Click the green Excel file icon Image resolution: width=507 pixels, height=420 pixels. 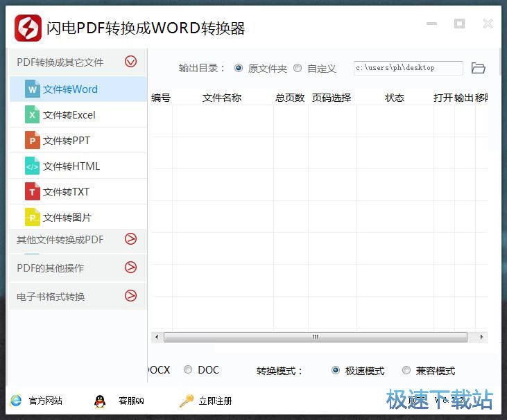[33, 114]
